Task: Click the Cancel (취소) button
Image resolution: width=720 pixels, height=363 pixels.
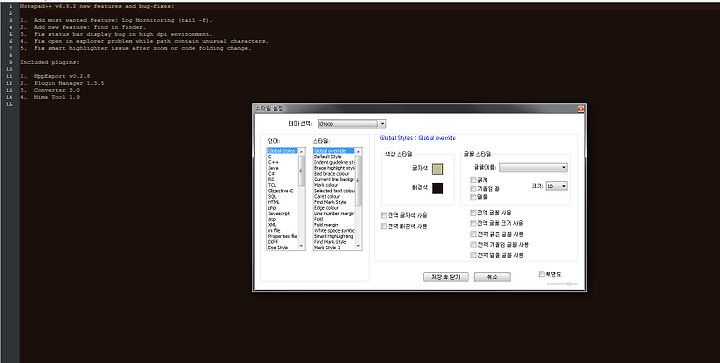Action: 492,277
